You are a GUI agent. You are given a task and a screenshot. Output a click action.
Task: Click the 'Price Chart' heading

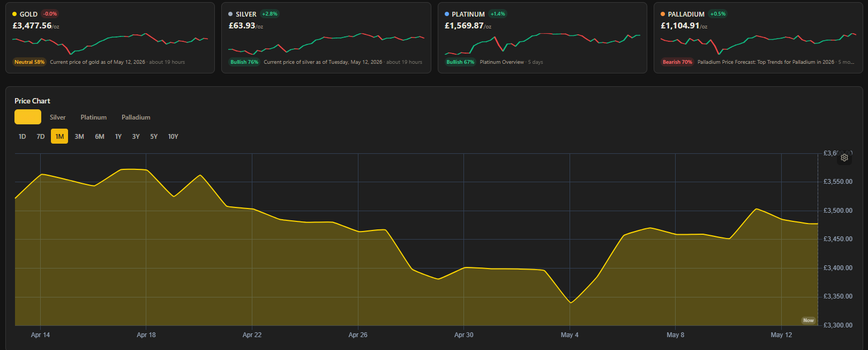(32, 101)
